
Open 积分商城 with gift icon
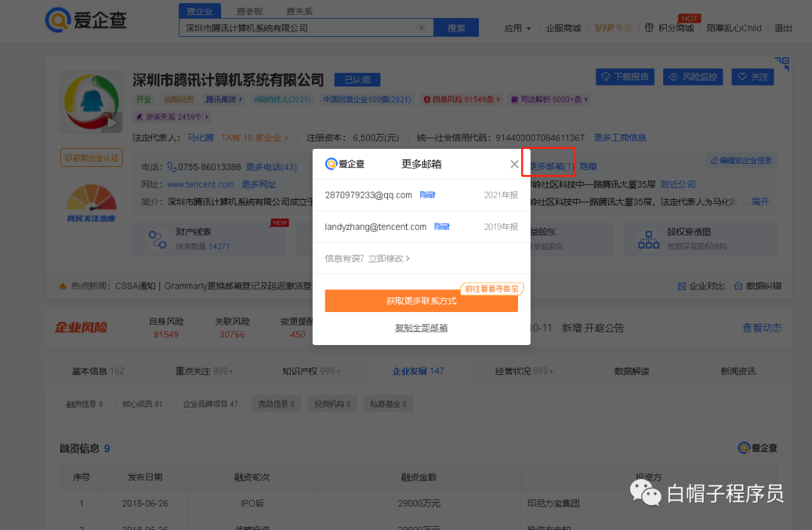click(x=670, y=28)
